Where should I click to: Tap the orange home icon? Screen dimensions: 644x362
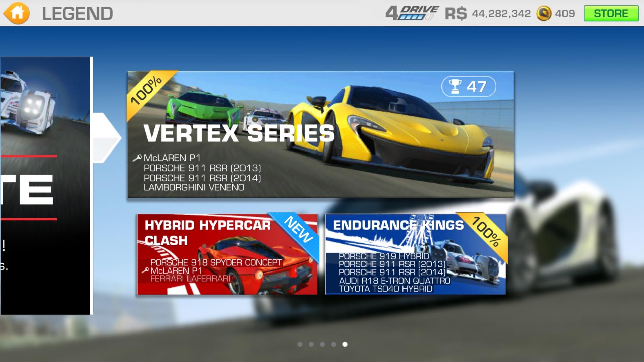pos(16,13)
